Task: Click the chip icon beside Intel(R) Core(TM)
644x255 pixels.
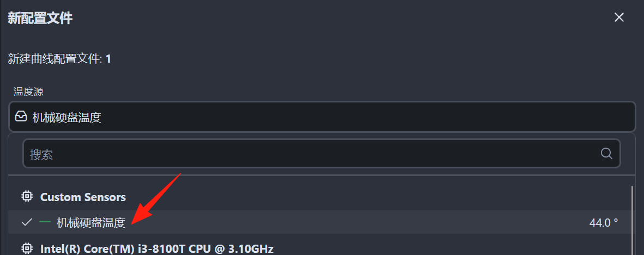Action: click(x=27, y=248)
